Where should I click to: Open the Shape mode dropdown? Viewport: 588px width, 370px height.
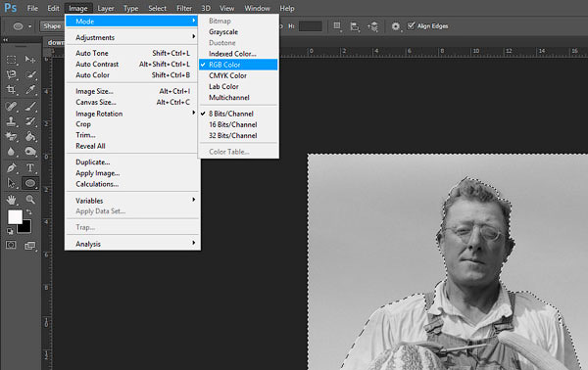click(51, 26)
